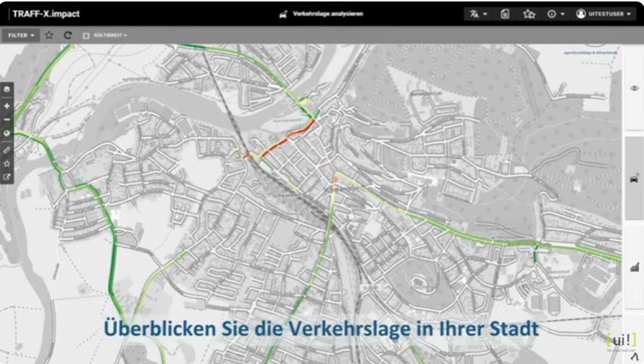This screenshot has width=644, height=364.
Task: Select the ruler measurement tool
Action: click(7, 149)
